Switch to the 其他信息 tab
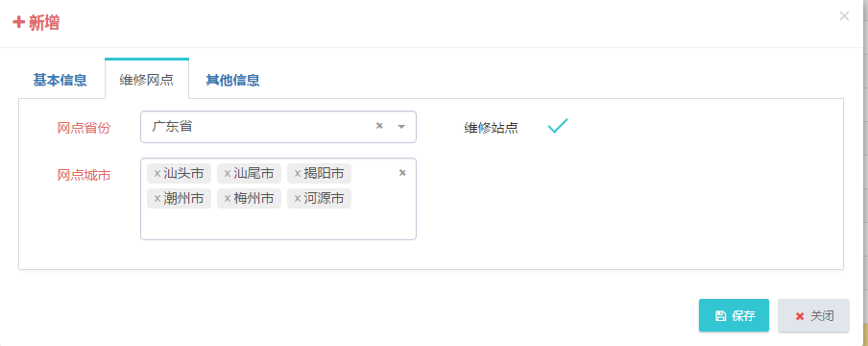 pos(232,80)
